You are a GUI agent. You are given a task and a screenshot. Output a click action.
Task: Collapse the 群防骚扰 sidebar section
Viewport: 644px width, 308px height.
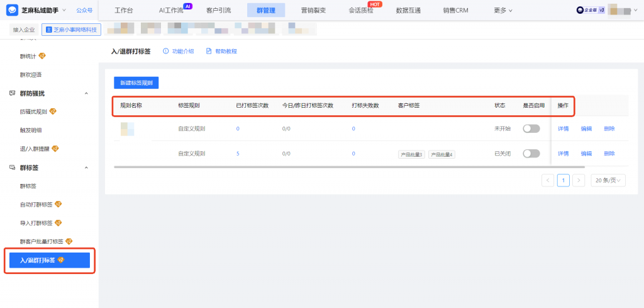pyautogui.click(x=86, y=93)
